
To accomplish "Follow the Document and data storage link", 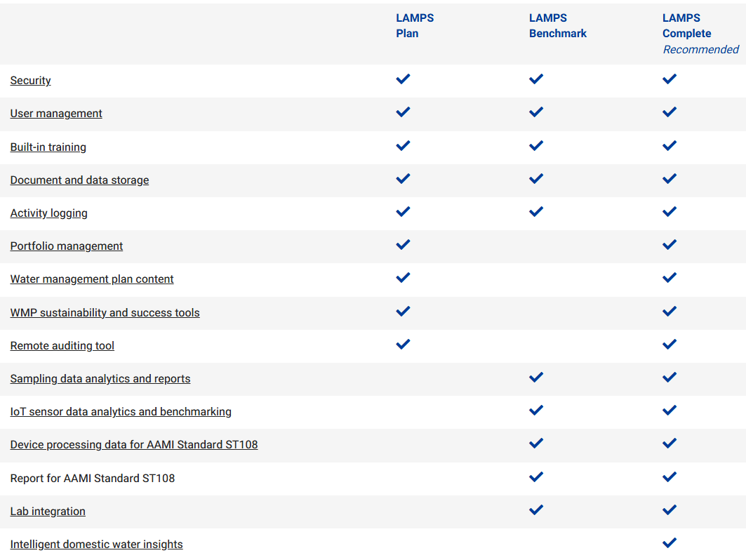I will [79, 180].
